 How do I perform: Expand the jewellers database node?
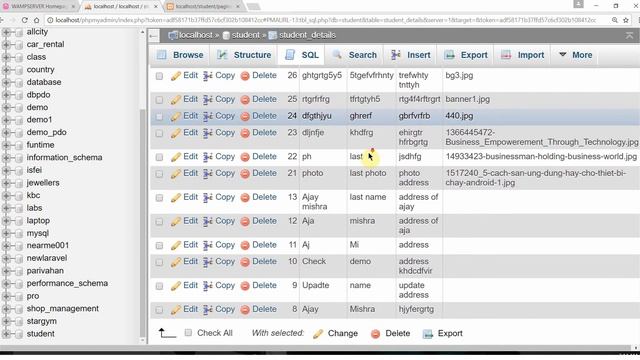(6, 183)
